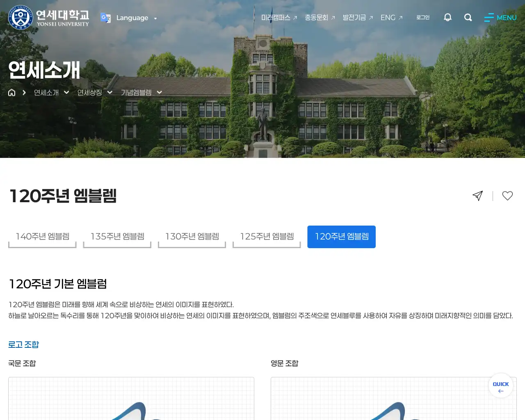Click the 국문 조합 emblem image
Screen dimensions: 525x420
point(131,399)
